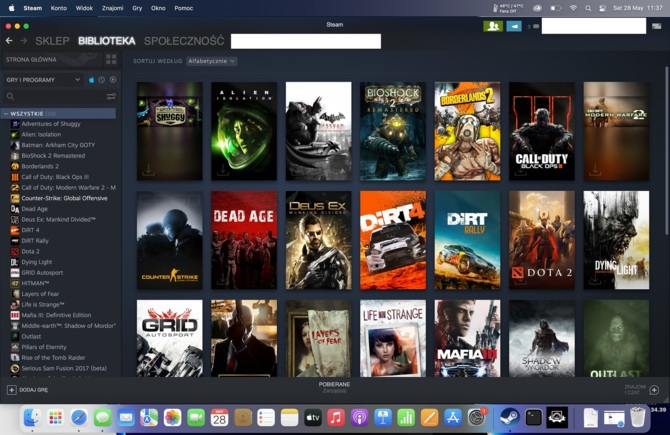
Task: Open the Steam menu in menu bar
Action: pyautogui.click(x=32, y=8)
